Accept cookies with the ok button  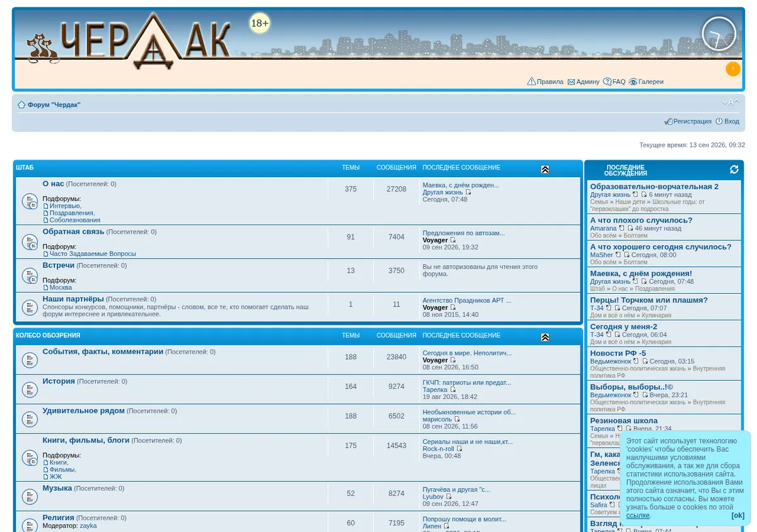click(738, 516)
